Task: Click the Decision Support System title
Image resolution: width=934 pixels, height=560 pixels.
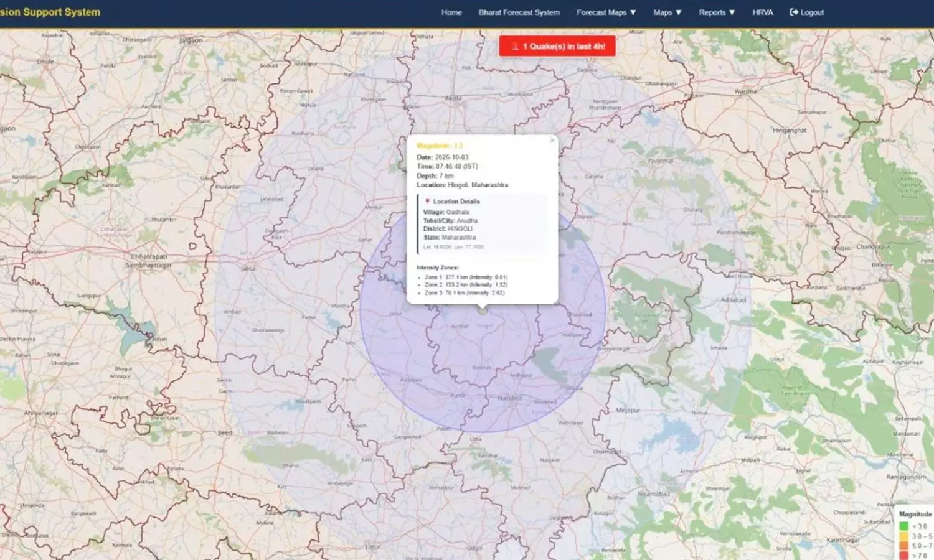Action: click(x=50, y=12)
